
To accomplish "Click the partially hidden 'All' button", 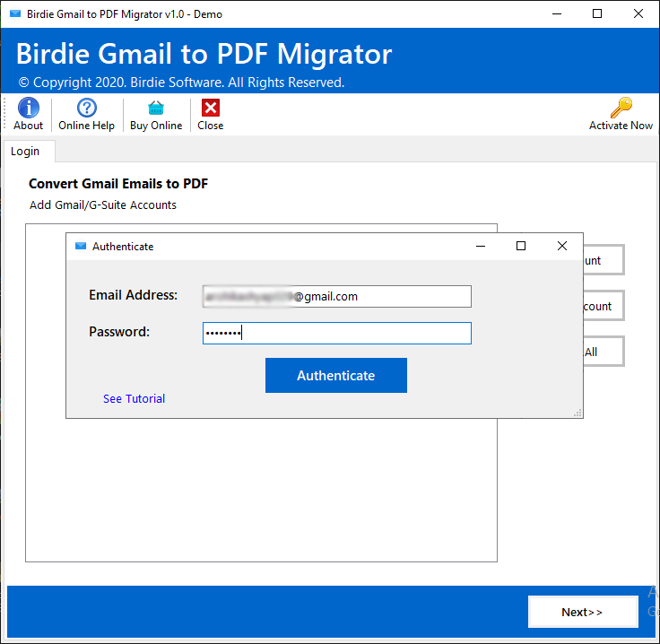I will pos(604,352).
